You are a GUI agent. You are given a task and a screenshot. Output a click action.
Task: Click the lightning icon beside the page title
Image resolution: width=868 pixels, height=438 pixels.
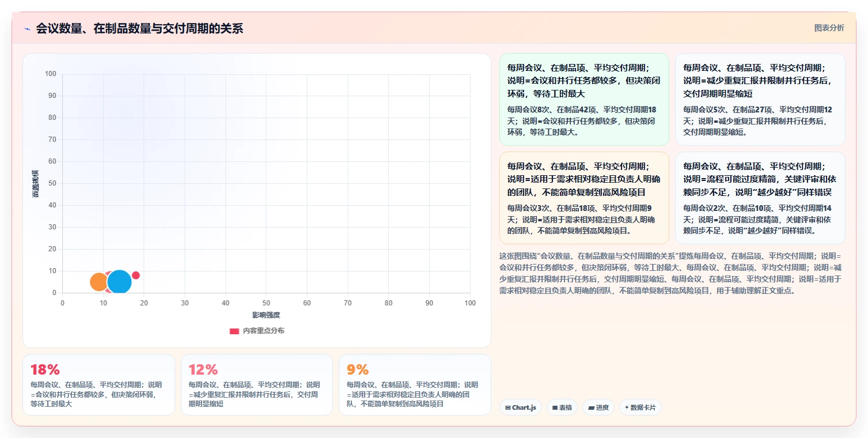tap(27, 29)
